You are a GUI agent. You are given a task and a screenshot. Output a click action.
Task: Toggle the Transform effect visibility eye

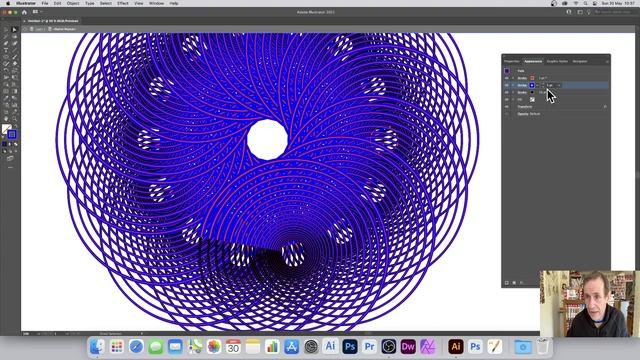click(x=507, y=107)
